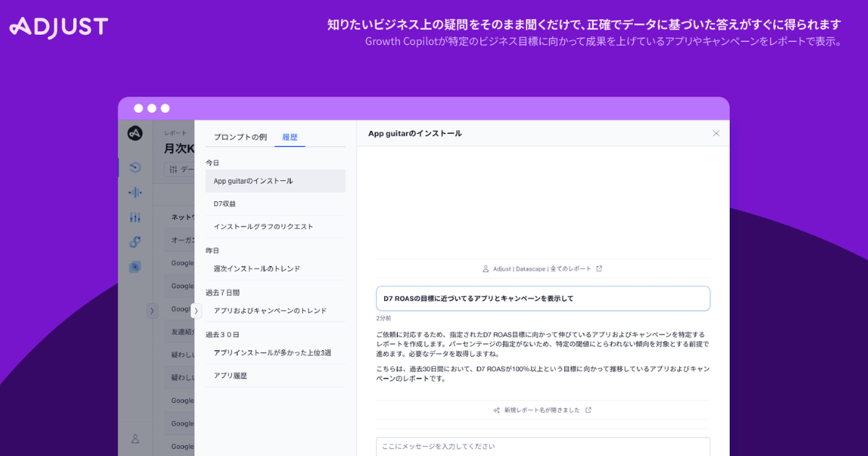Click the Adjust logo icon in the sidebar
Screen dimensions: 868x456
[x=135, y=133]
